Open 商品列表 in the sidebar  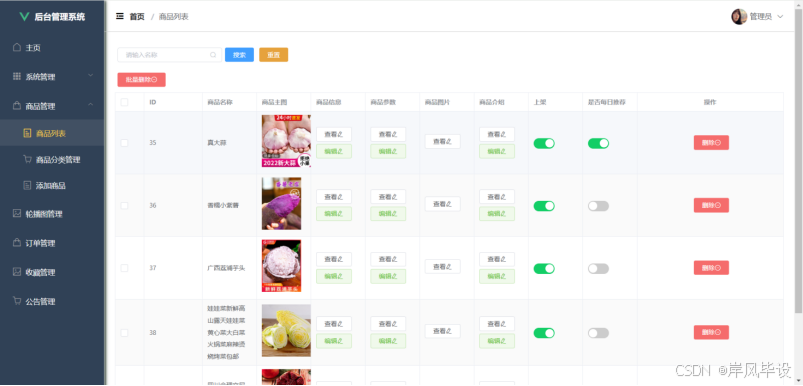click(x=52, y=133)
